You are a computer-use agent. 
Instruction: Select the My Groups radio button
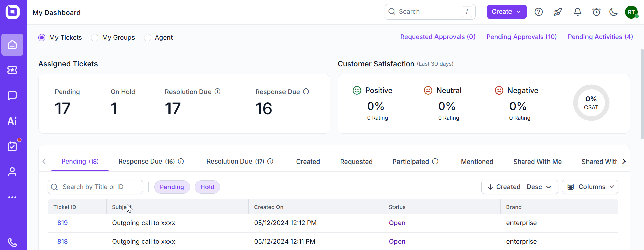coord(95,38)
